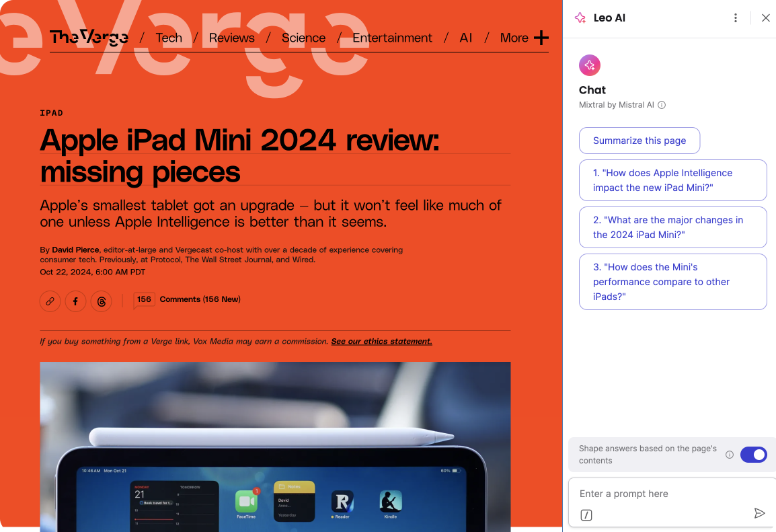Open the Science section
Screen dimensions: 776x532
click(303, 38)
